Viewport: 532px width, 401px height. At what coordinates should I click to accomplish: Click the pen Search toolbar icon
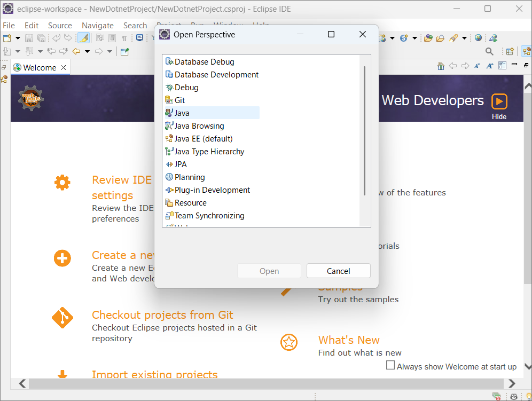[x=453, y=38]
